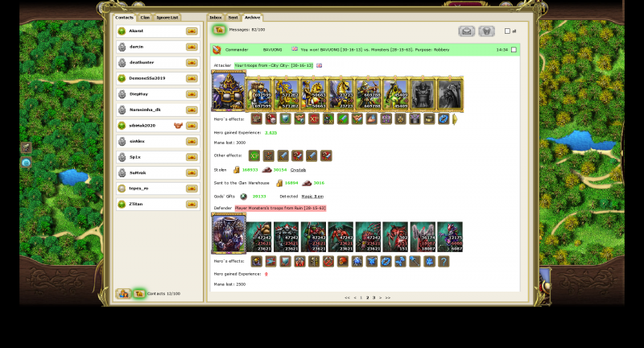
Task: Click the Magic Item detected link
Action: click(x=312, y=196)
